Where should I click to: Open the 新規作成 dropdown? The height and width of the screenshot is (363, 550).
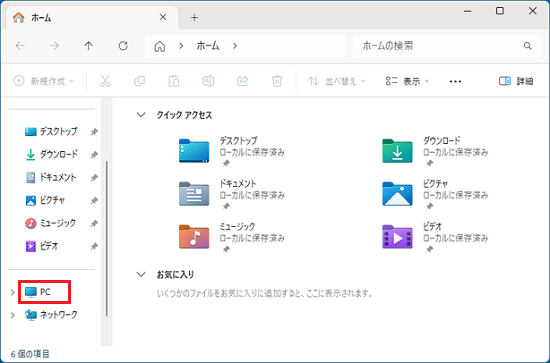44,81
